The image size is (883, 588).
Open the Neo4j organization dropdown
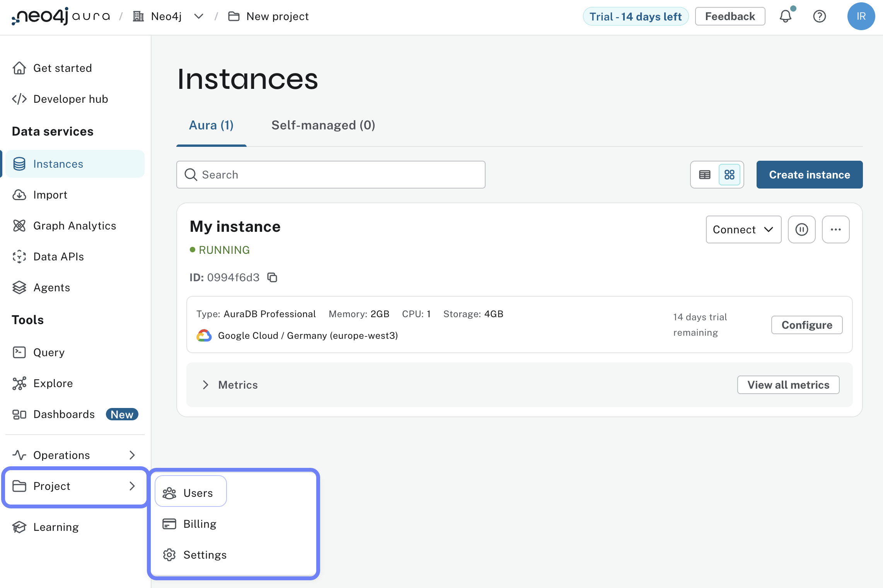tap(198, 16)
